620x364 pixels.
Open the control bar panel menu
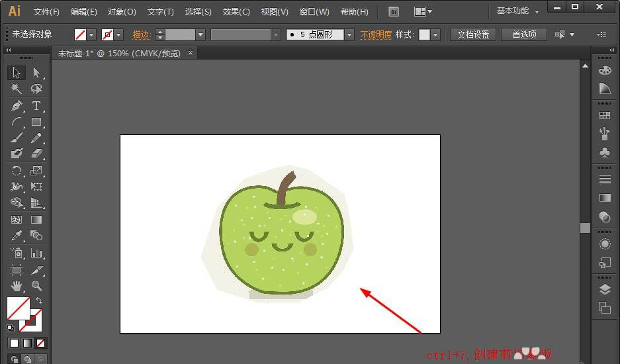click(x=601, y=35)
